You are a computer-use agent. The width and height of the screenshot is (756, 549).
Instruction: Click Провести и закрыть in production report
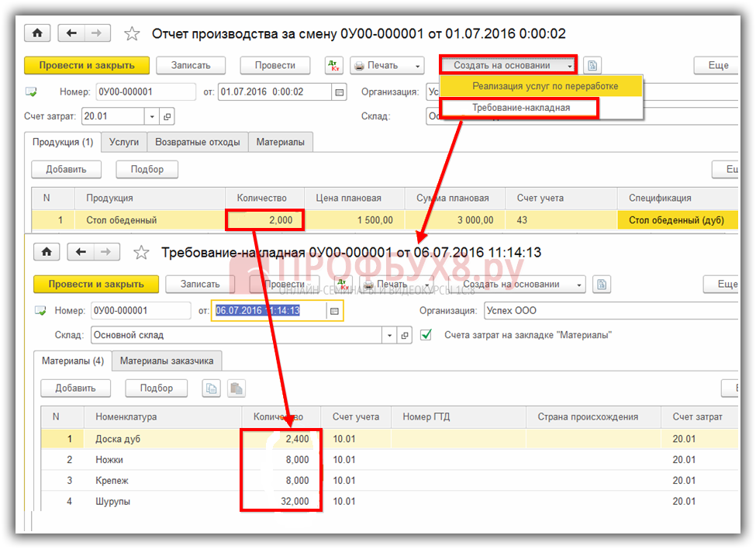(86, 66)
